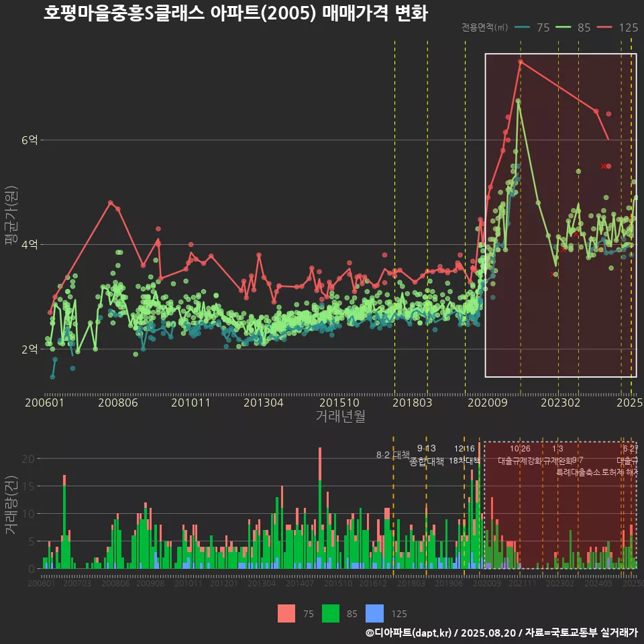Screen dimensions: 644x644
Task: Click the 4억 price axis label
Action: [x=30, y=244]
